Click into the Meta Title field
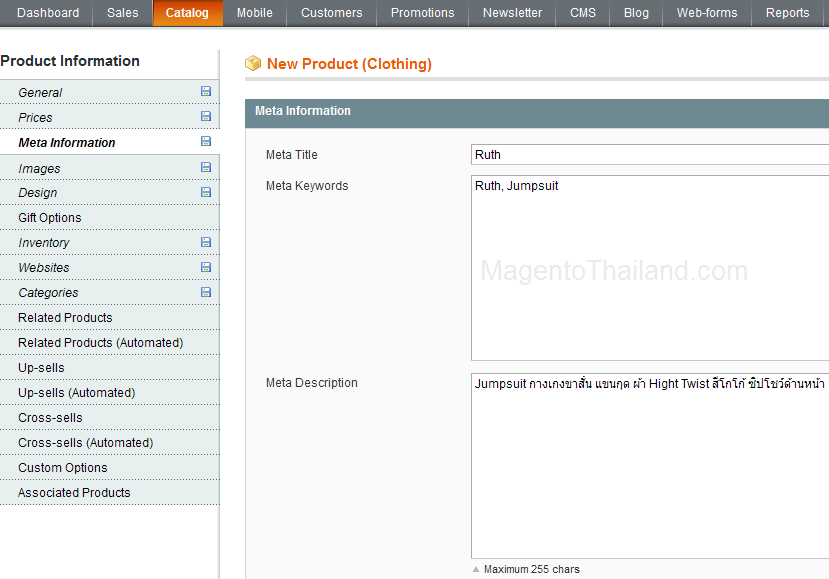The image size is (829, 579). coord(649,155)
